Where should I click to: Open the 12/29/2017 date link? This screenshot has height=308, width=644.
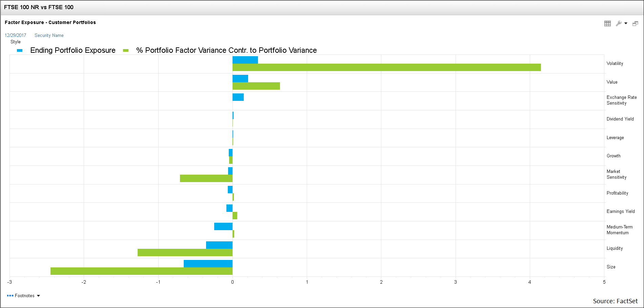pyautogui.click(x=15, y=35)
